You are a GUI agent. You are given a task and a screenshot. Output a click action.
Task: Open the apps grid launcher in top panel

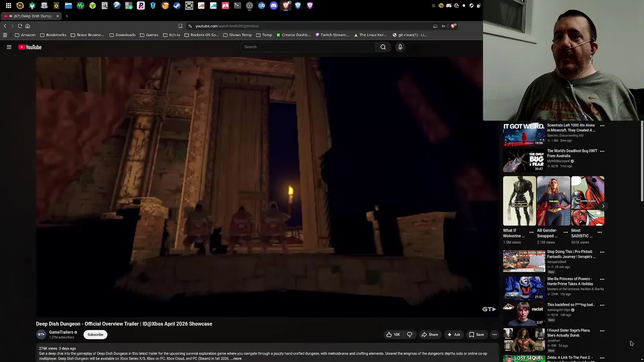tap(9, 6)
